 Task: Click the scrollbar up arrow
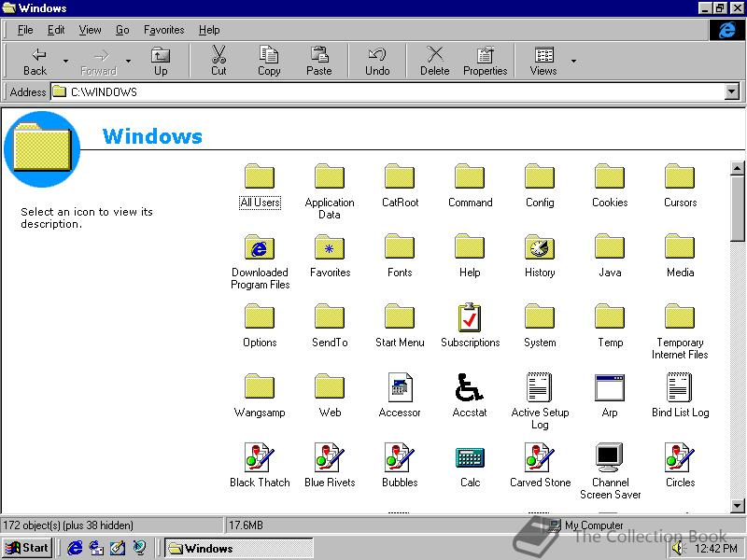click(737, 168)
